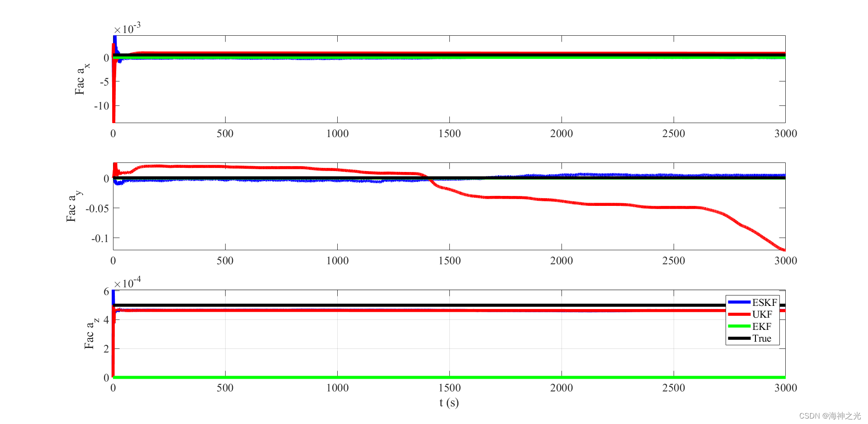Click the ×10^-3 exponent label on top plot

(127, 28)
